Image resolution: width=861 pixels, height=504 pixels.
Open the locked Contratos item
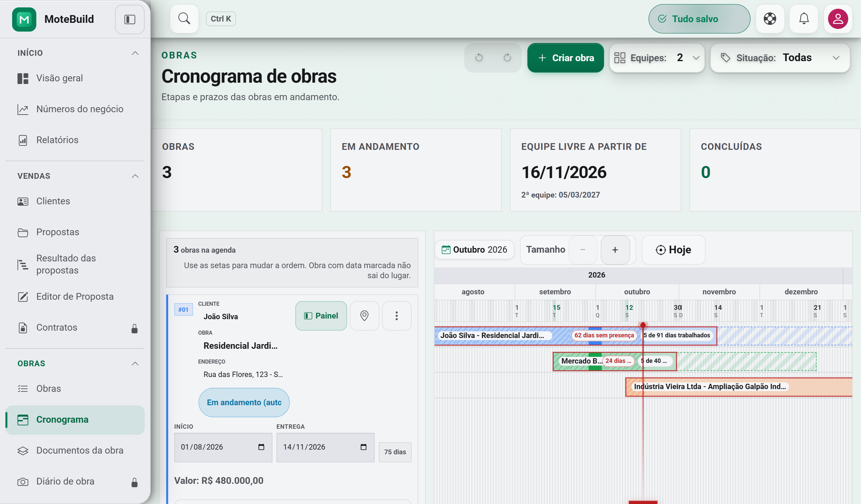point(75,328)
